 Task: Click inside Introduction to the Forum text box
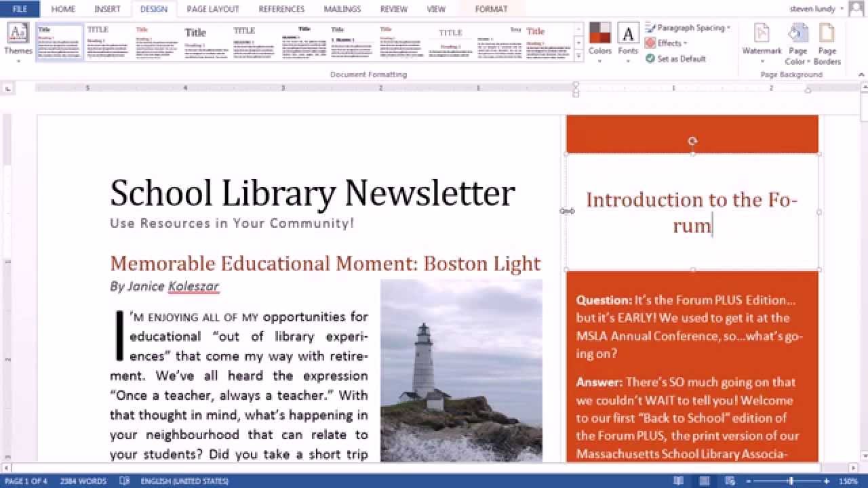[x=692, y=212]
